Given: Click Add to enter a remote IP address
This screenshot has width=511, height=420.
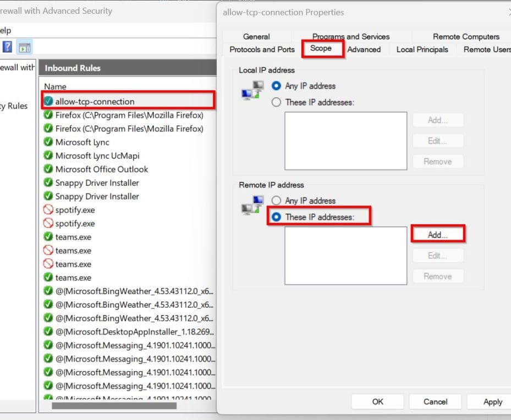Looking at the screenshot, I should (438, 233).
